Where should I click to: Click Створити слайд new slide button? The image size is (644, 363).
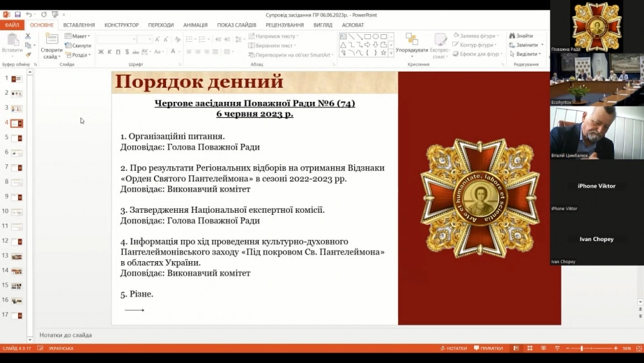[x=52, y=46]
